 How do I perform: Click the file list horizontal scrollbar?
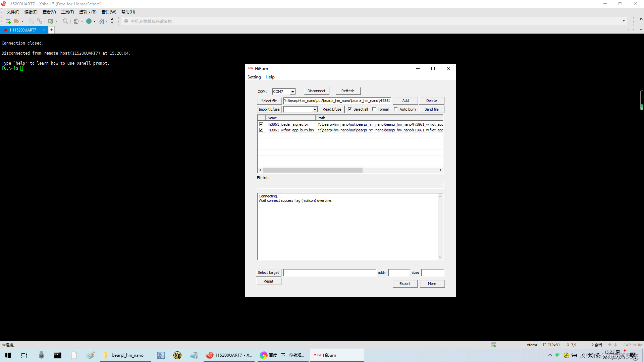[x=313, y=170]
